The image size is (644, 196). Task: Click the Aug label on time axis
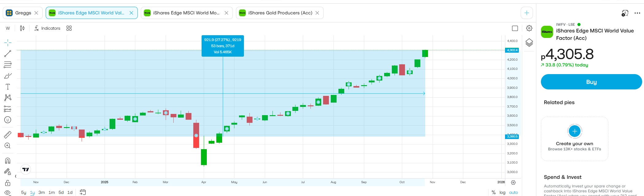coord(333,182)
